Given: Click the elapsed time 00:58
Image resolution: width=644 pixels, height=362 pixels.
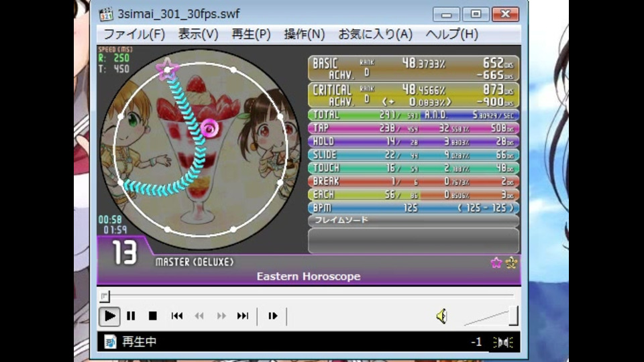Looking at the screenshot, I should (109, 220).
